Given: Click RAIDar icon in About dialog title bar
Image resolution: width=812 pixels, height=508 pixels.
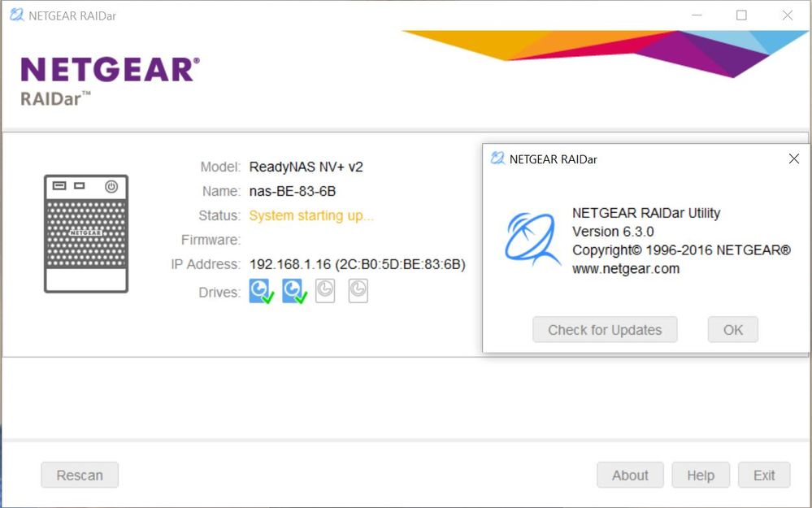Looking at the screenshot, I should click(497, 158).
